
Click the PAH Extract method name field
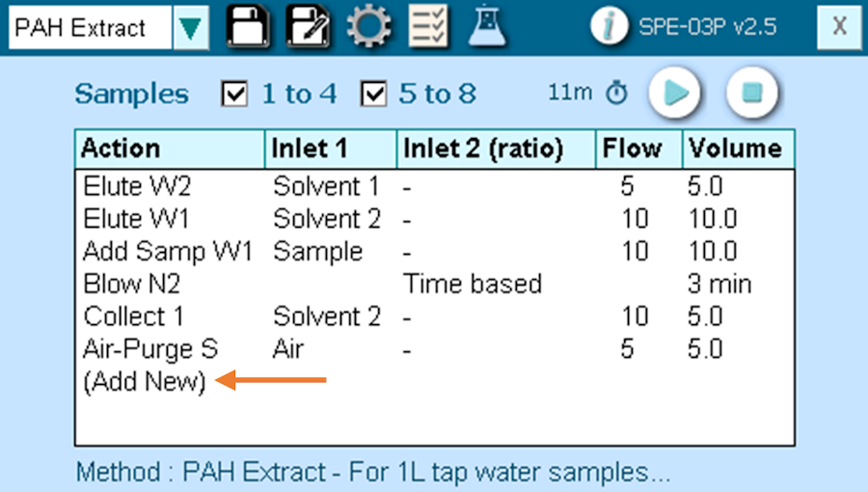(91, 28)
